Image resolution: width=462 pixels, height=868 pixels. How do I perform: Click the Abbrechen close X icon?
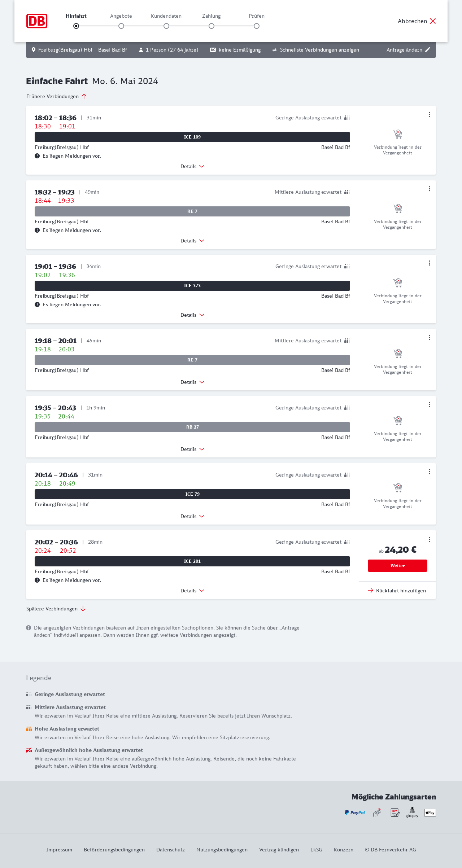(433, 21)
